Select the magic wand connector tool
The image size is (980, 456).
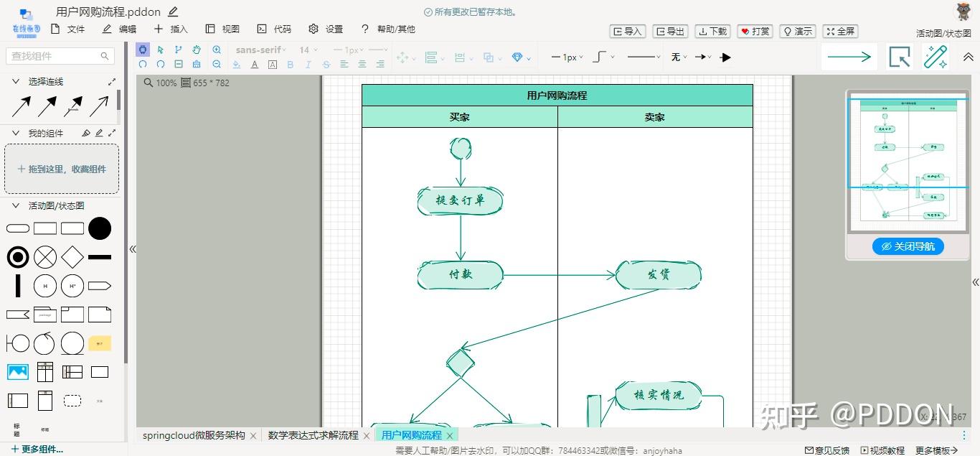(x=934, y=56)
